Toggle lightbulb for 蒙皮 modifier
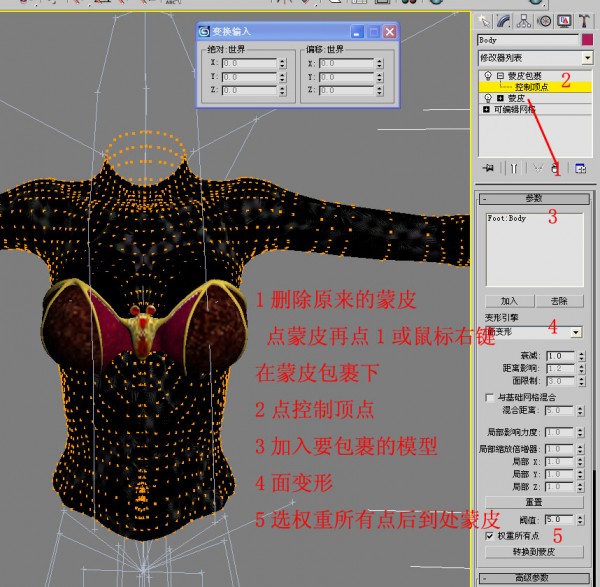600x587 pixels. pos(488,98)
